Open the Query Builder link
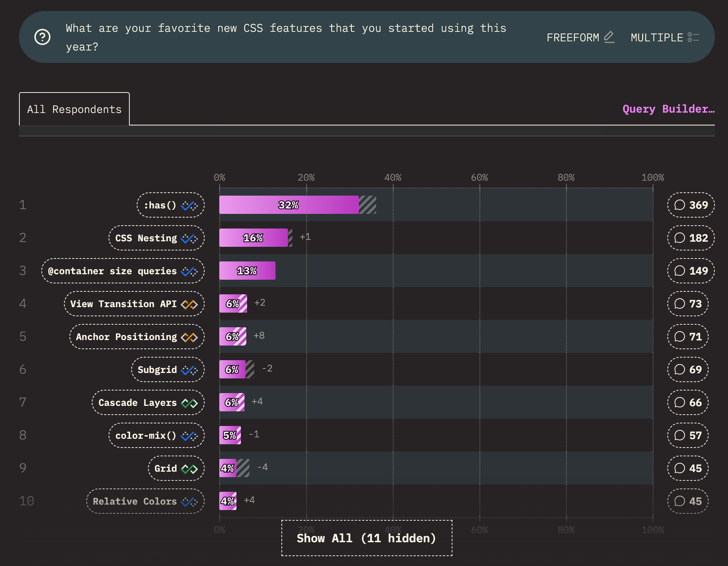The height and width of the screenshot is (566, 728). pyautogui.click(x=668, y=109)
